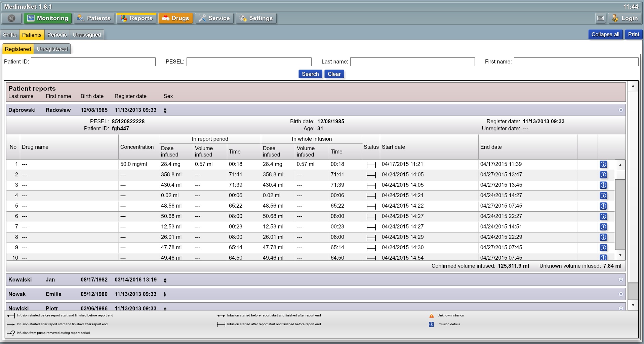Select the Registered sub-tab
Screen dimensions: 644x344
[18, 49]
